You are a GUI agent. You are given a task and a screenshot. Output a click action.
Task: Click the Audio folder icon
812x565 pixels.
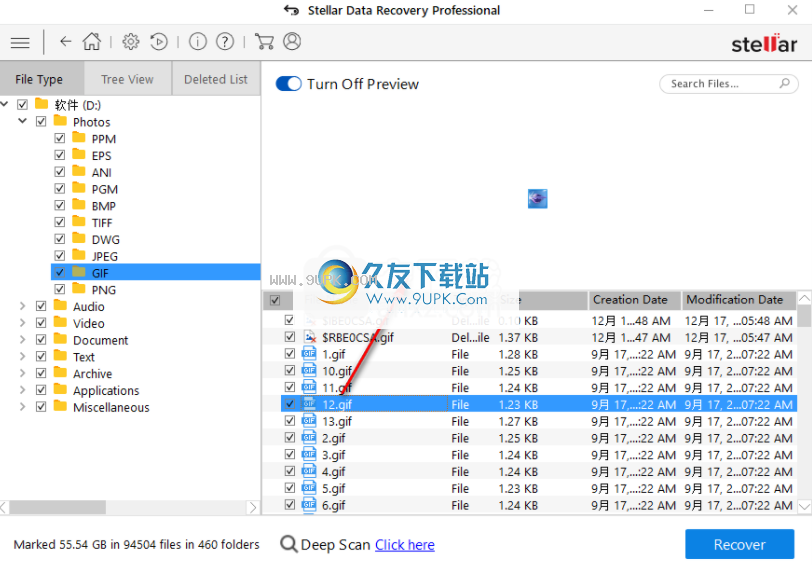coord(60,306)
